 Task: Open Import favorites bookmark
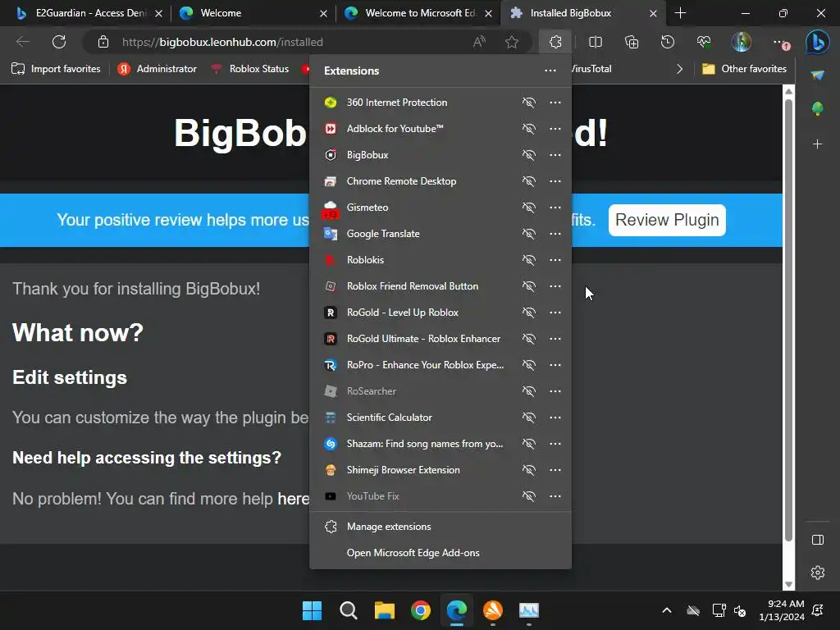pos(56,69)
